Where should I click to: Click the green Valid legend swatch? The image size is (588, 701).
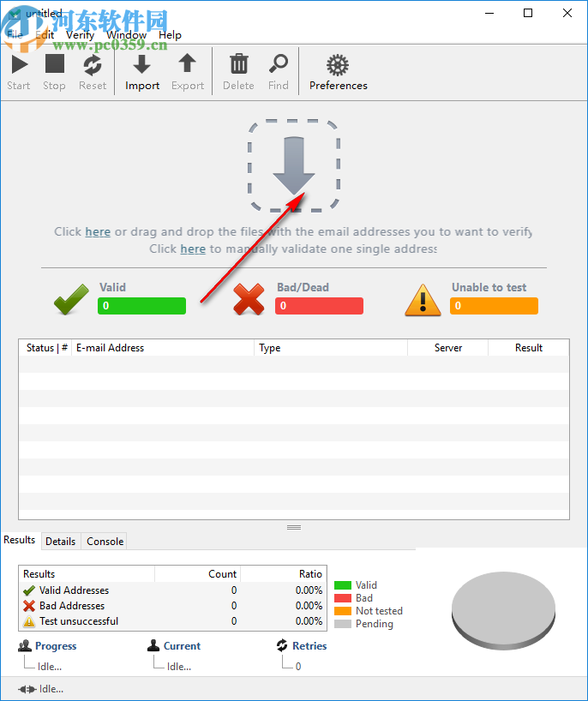pyautogui.click(x=343, y=585)
